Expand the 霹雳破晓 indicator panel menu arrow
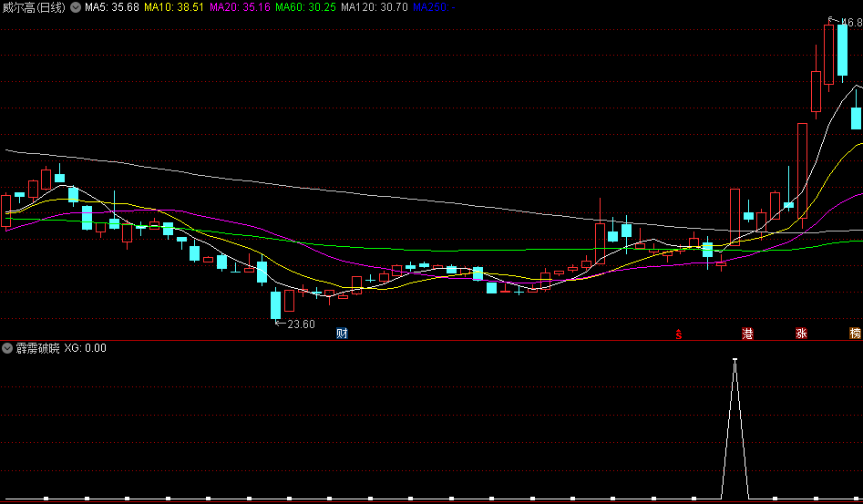This screenshot has height=504, width=863. point(7,348)
